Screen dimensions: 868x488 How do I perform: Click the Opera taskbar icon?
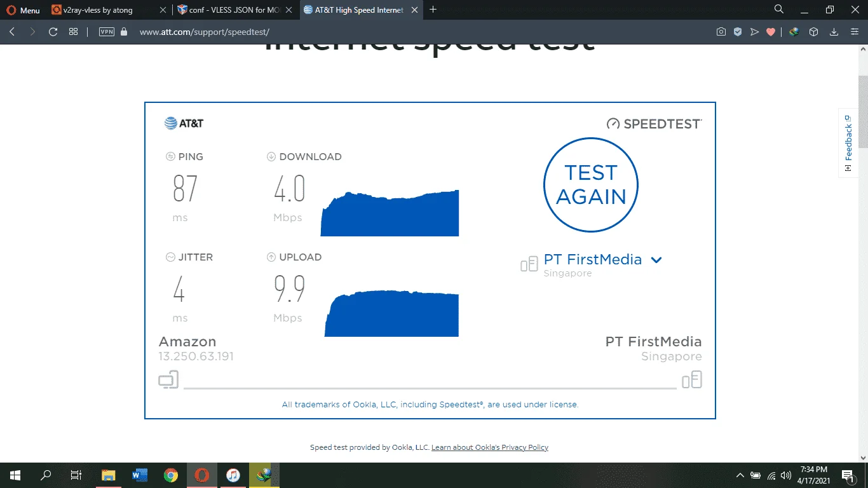(202, 475)
